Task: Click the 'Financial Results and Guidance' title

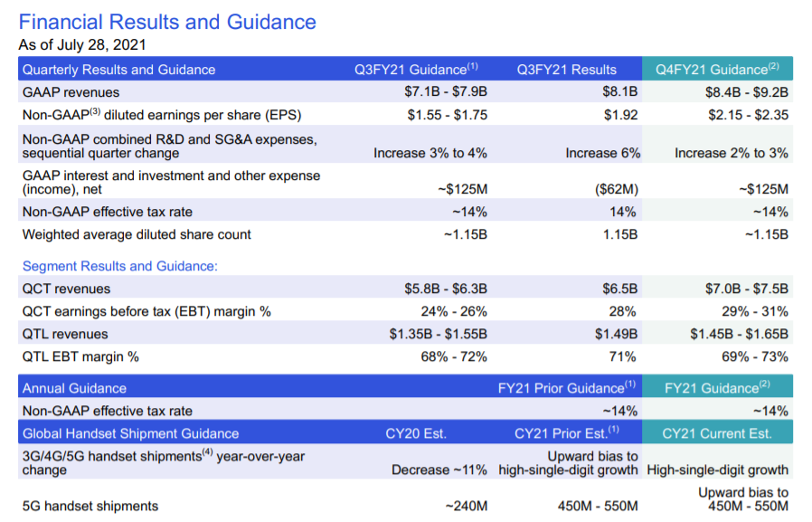Action: (167, 22)
